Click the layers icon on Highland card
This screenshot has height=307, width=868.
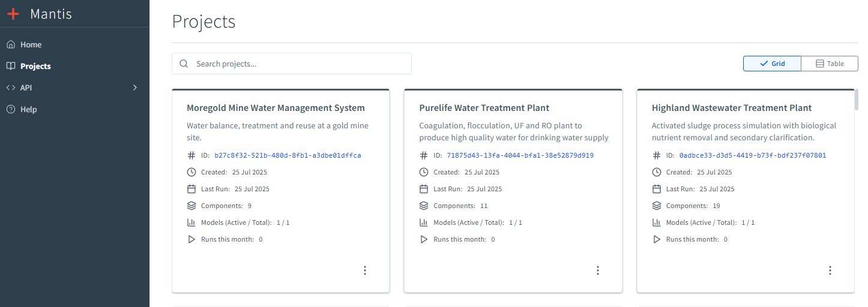pos(657,206)
